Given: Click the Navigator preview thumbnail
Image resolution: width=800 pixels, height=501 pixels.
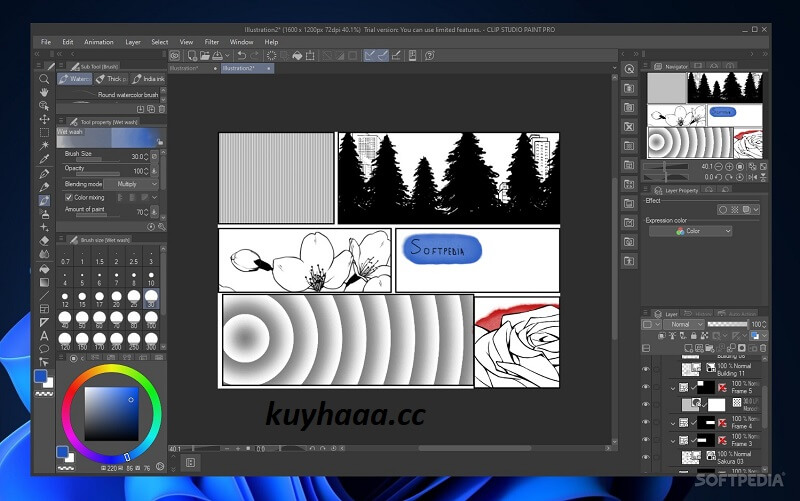Looking at the screenshot, I should click(705, 116).
